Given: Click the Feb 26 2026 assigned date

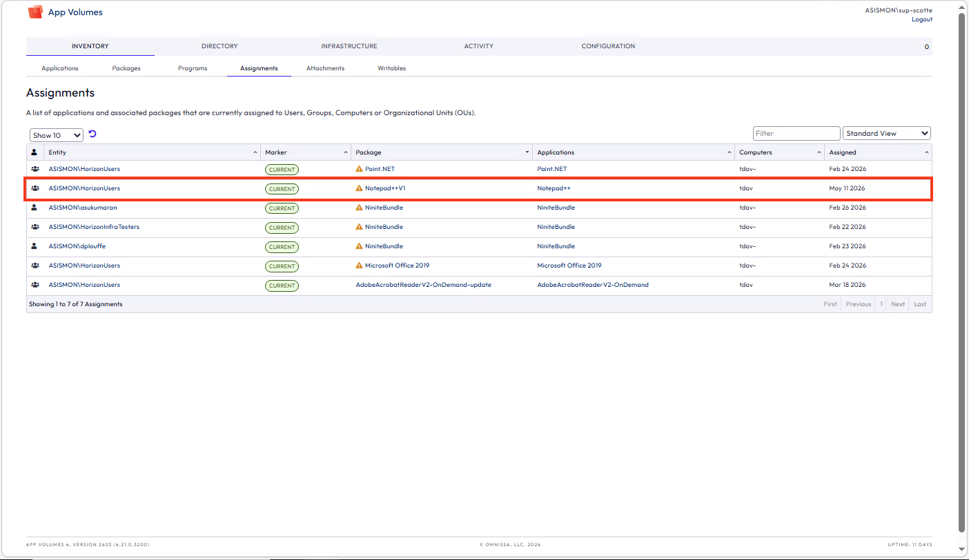Looking at the screenshot, I should (848, 208).
